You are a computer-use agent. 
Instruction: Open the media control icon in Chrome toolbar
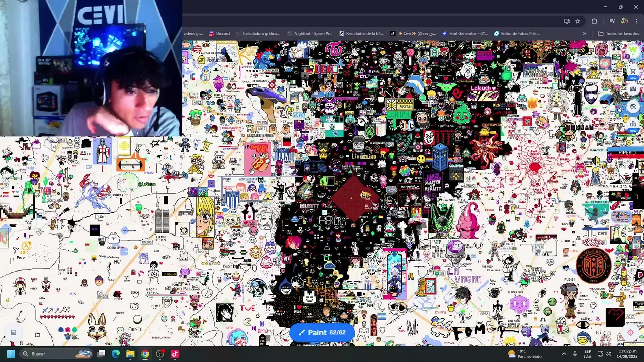click(612, 21)
